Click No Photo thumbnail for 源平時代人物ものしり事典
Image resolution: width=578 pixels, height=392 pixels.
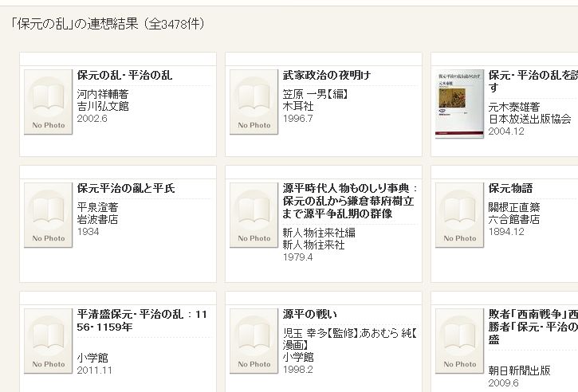point(254,215)
